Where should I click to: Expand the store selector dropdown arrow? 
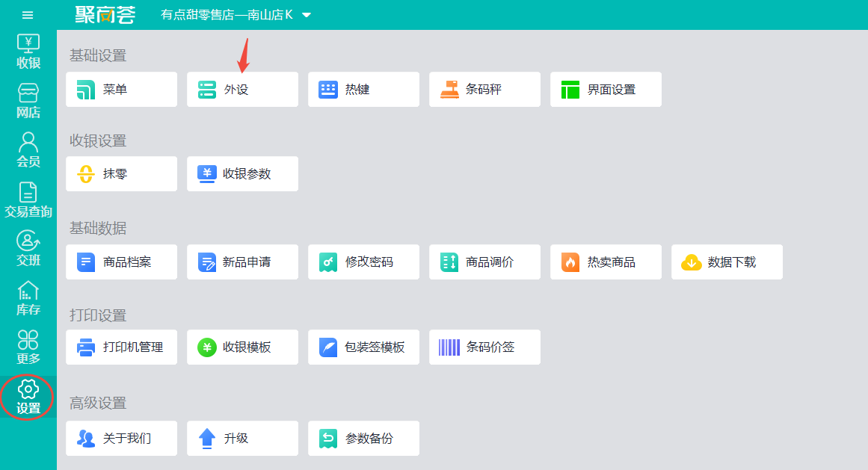(x=306, y=15)
